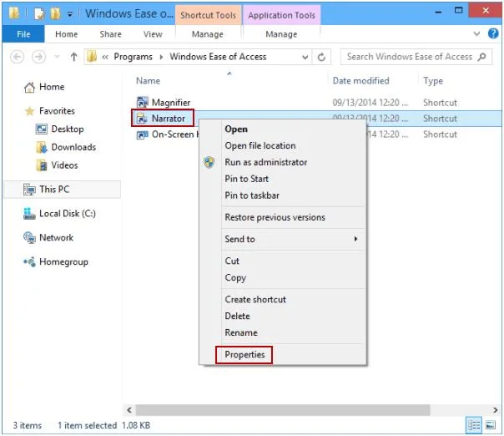Viewport: 504px width, 436px height.
Task: Click the Magnifier shortcut icon
Action: click(142, 103)
